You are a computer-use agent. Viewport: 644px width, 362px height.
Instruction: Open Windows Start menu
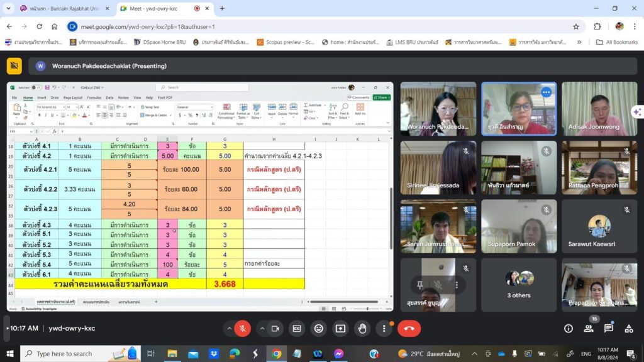pos(10,353)
